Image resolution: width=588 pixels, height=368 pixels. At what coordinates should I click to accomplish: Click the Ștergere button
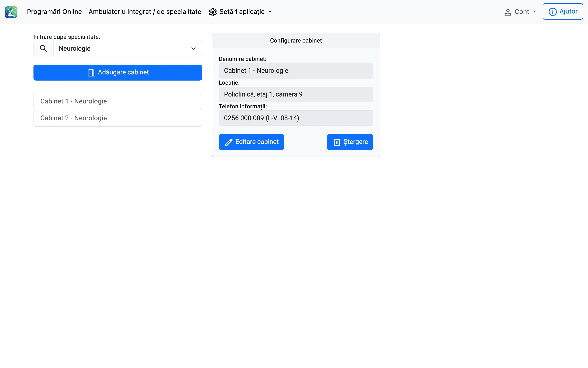[350, 142]
